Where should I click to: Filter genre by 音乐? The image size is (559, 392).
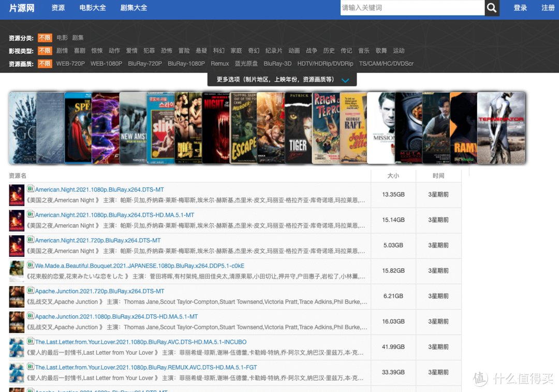(x=364, y=51)
